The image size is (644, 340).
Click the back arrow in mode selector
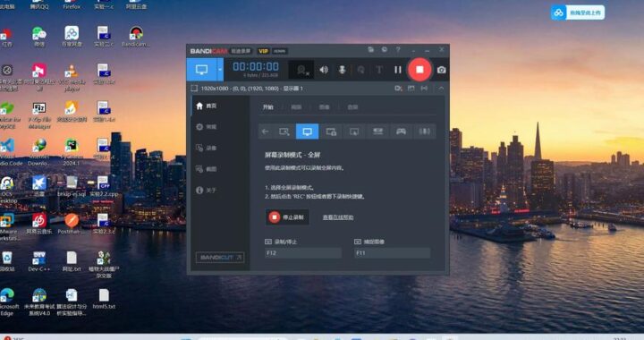pos(266,132)
